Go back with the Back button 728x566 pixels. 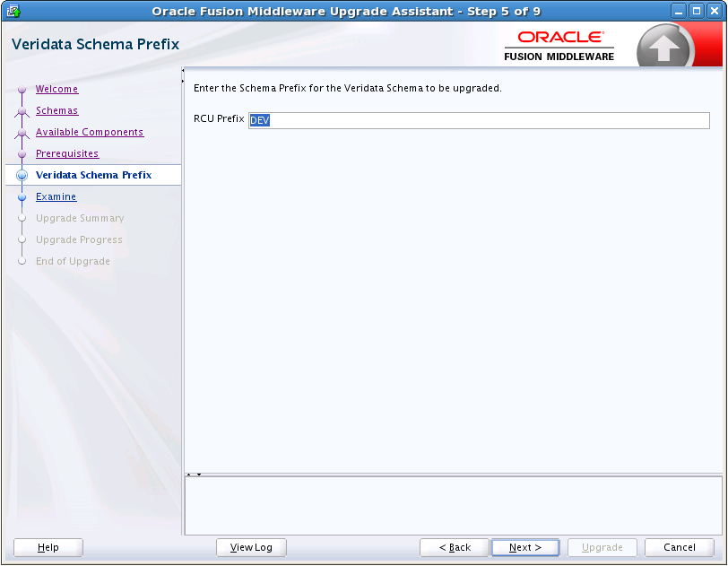455,547
